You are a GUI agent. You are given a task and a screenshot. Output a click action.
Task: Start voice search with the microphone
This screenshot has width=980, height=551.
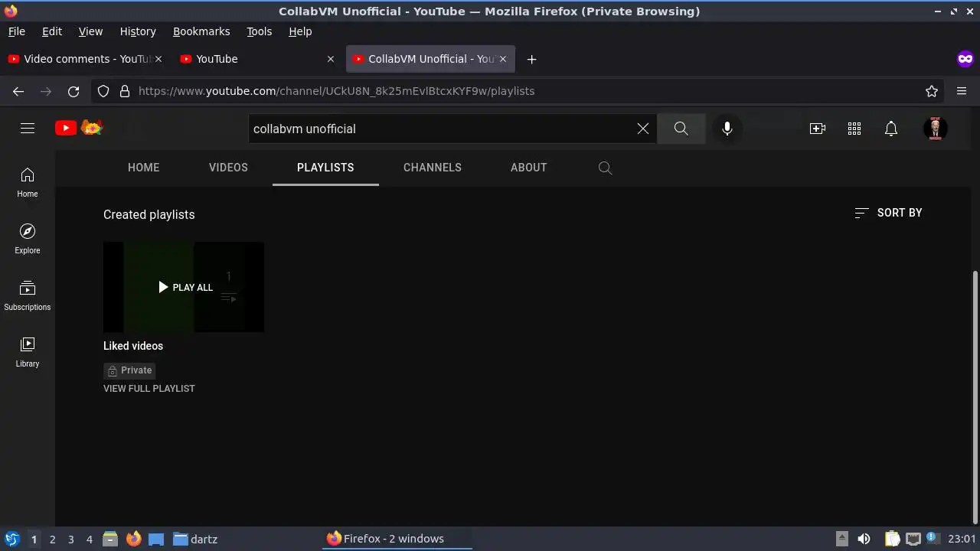(727, 129)
